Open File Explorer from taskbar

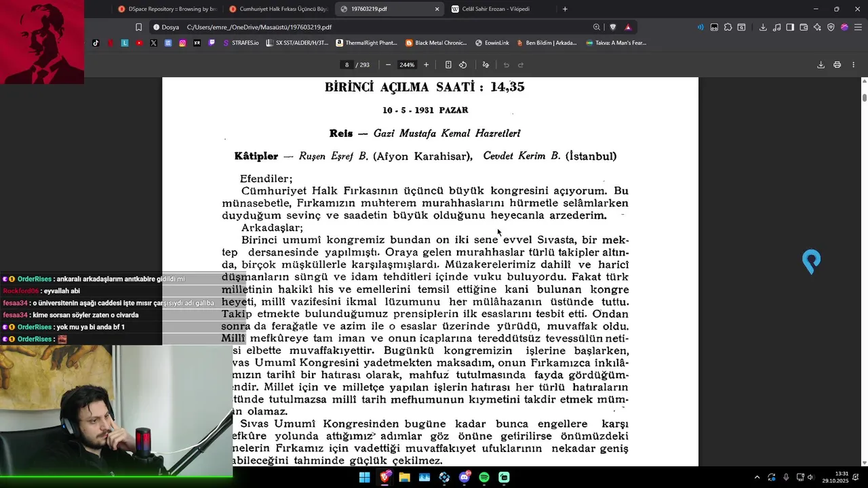point(404,477)
